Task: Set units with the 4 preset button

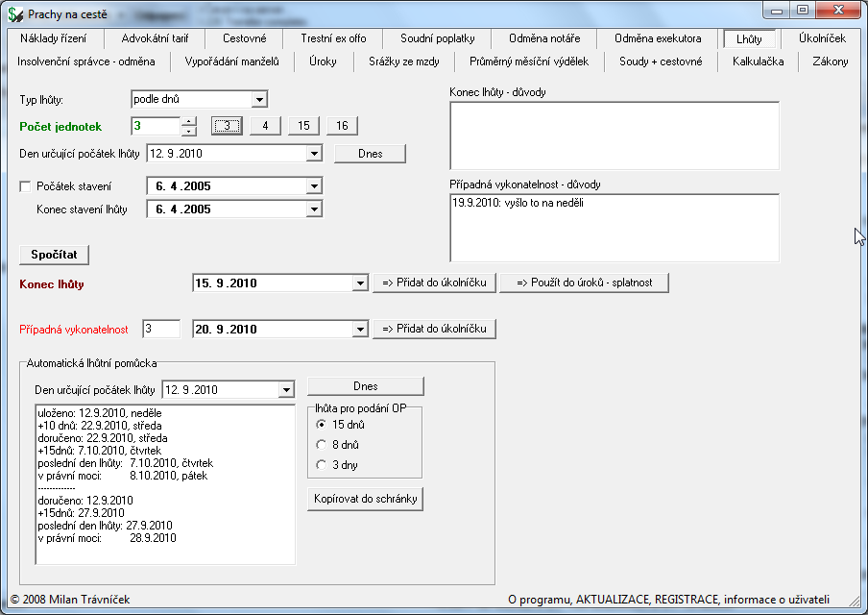Action: pos(265,126)
